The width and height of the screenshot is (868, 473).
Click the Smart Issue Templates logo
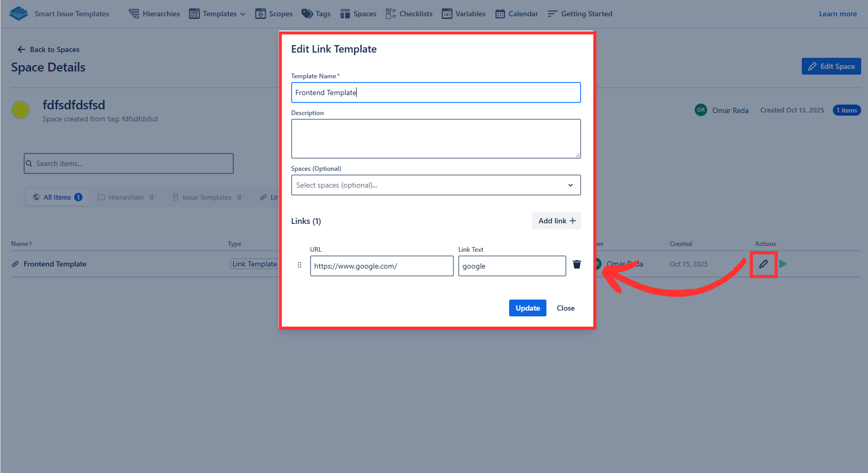[19, 14]
